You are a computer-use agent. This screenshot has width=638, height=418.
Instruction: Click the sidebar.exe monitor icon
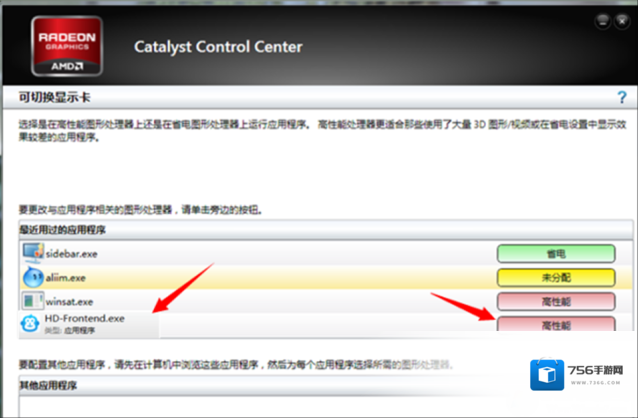click(x=33, y=253)
